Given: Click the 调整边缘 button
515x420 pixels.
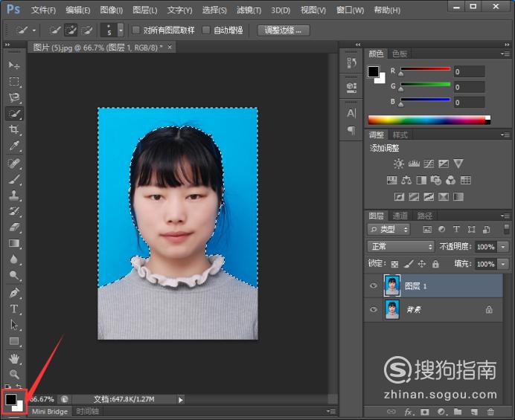Looking at the screenshot, I should [283, 30].
